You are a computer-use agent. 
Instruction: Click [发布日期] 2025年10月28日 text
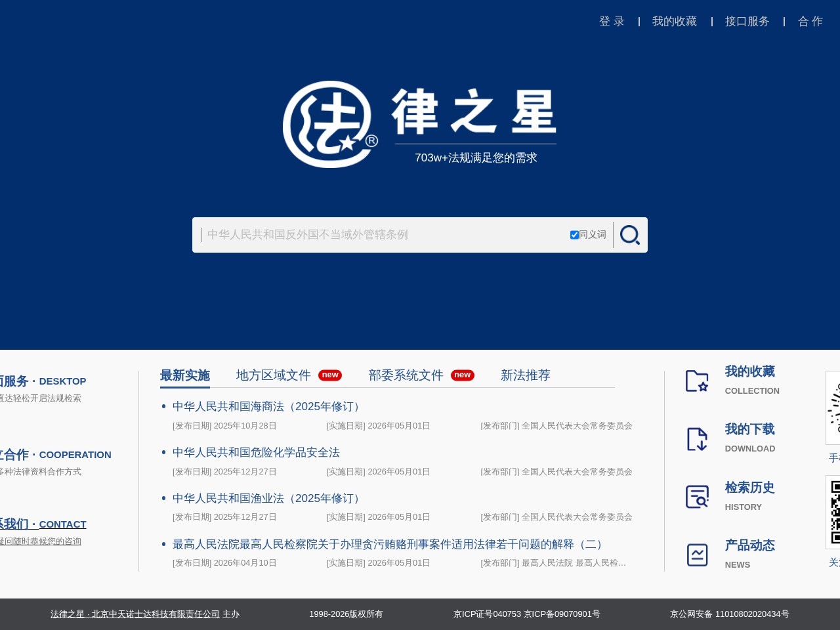coord(224,426)
